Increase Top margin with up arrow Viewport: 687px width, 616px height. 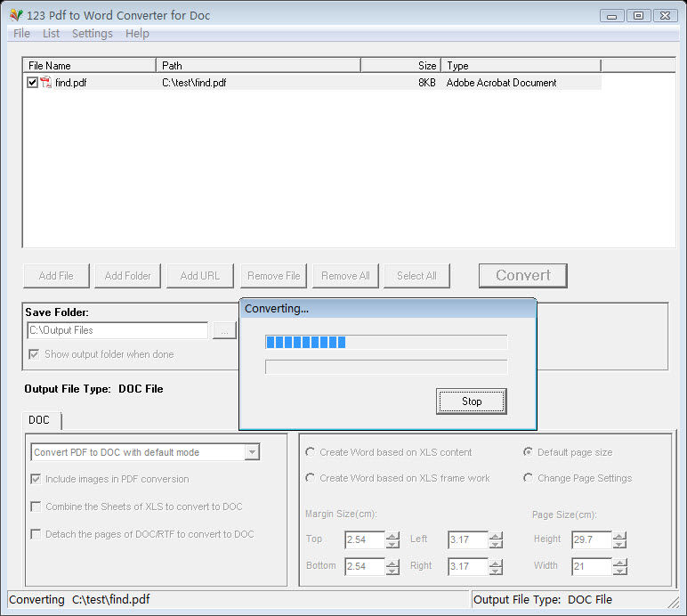tap(393, 536)
